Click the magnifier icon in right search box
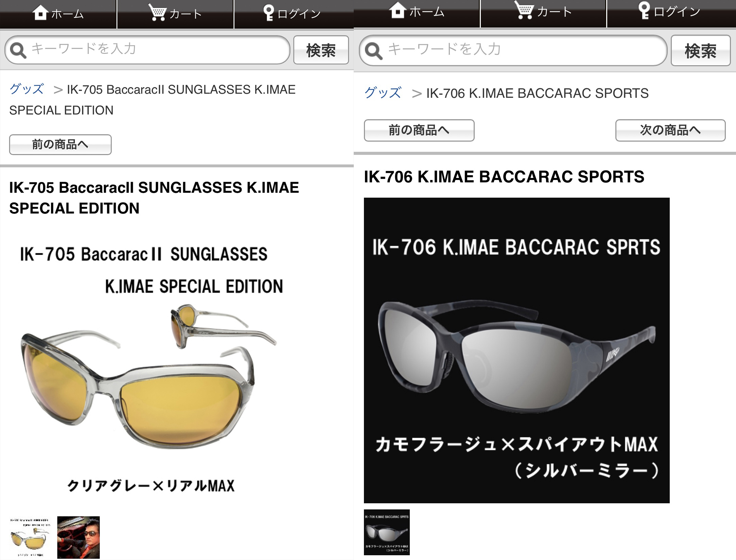This screenshot has height=560, width=736. click(x=373, y=51)
